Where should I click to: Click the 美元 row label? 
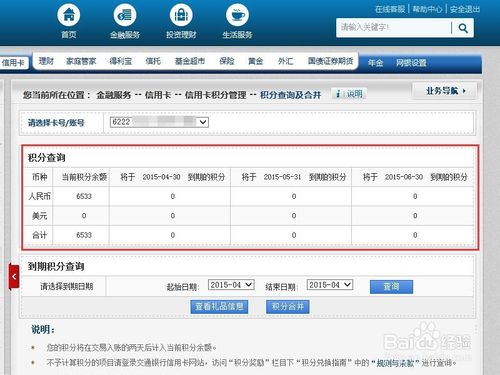pyautogui.click(x=39, y=216)
